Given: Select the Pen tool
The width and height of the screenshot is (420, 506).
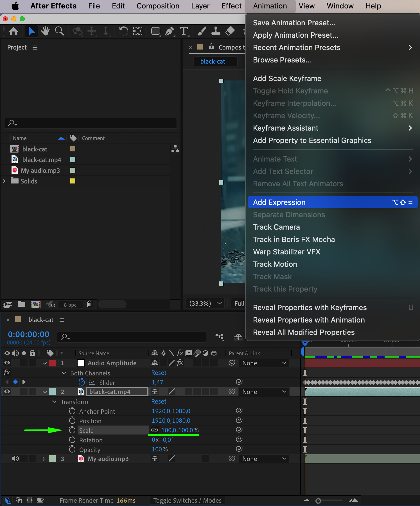Looking at the screenshot, I should tap(170, 31).
